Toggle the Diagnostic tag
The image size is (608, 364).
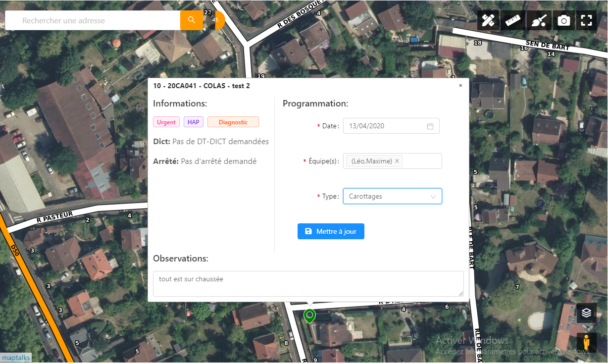(233, 122)
